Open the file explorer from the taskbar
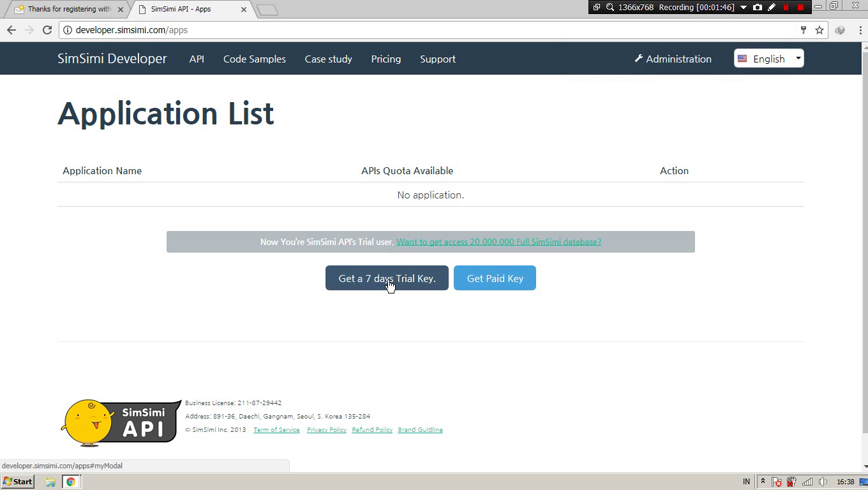868x490 pixels. [x=50, y=482]
